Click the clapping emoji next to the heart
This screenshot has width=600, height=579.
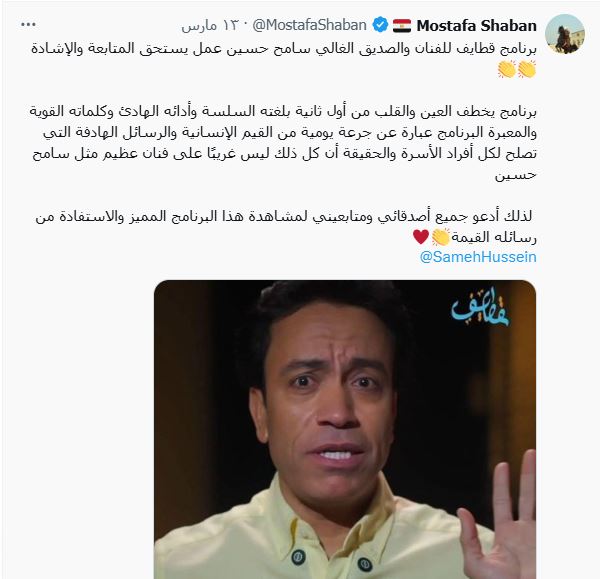[440, 237]
